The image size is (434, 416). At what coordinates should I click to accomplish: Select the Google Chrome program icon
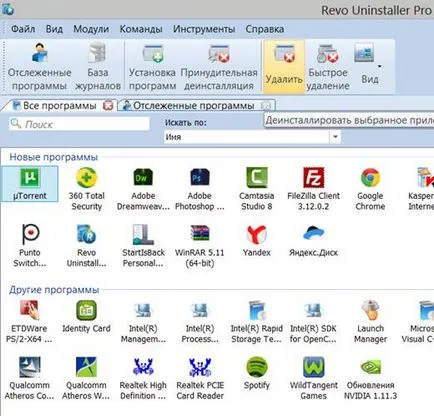point(370,189)
